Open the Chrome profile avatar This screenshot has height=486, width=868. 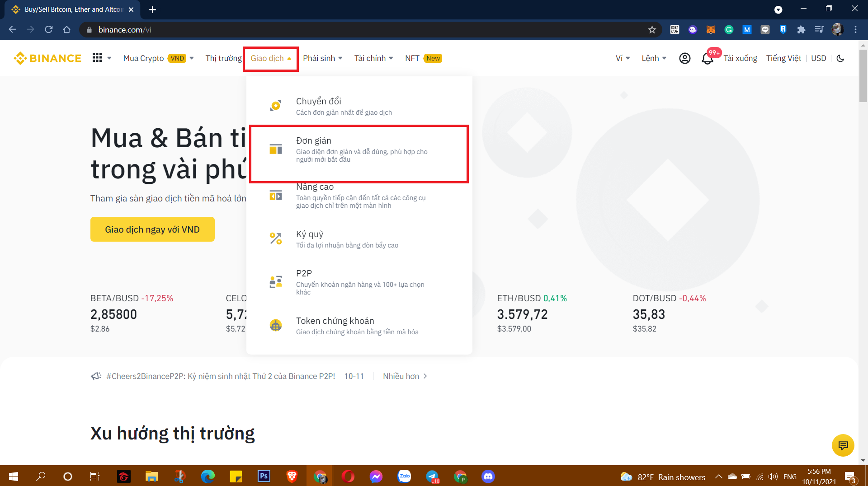[x=837, y=30]
